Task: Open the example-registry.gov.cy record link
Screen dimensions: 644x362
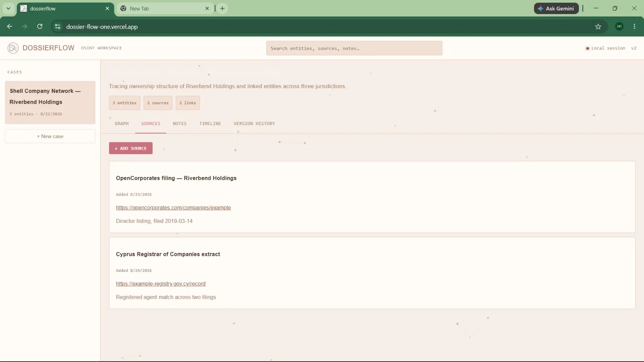Action: (x=161, y=284)
